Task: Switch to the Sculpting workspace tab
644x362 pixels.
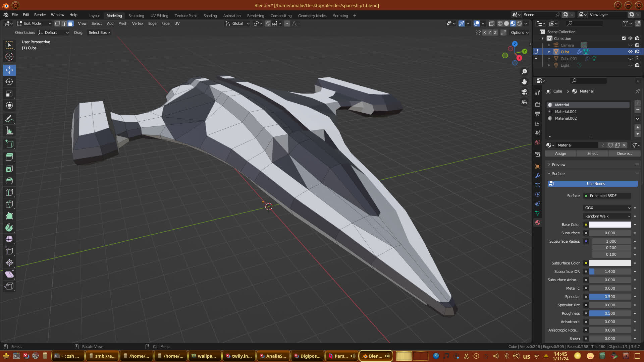Action: click(136, 16)
